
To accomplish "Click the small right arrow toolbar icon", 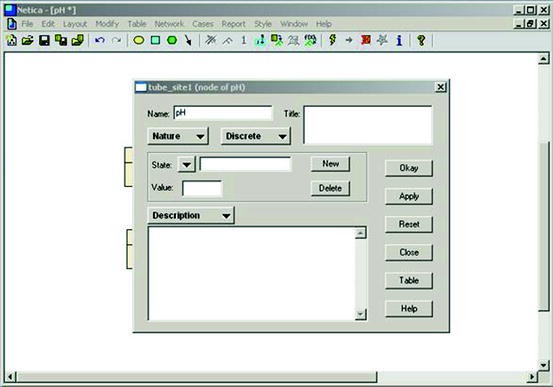I will 349,40.
